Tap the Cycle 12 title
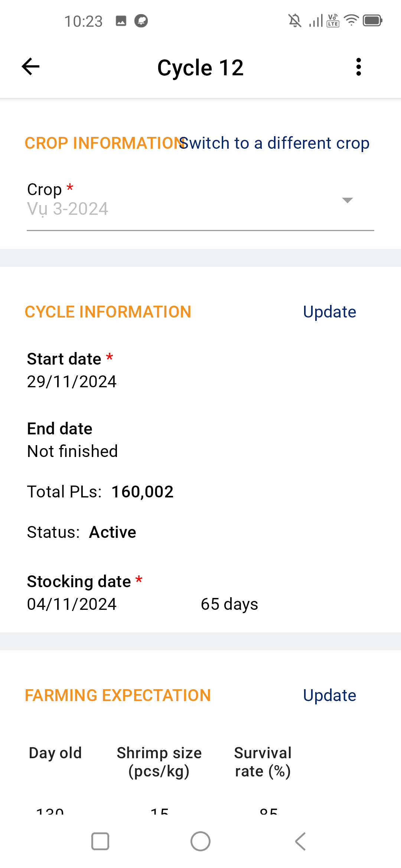The image size is (401, 868). (200, 68)
